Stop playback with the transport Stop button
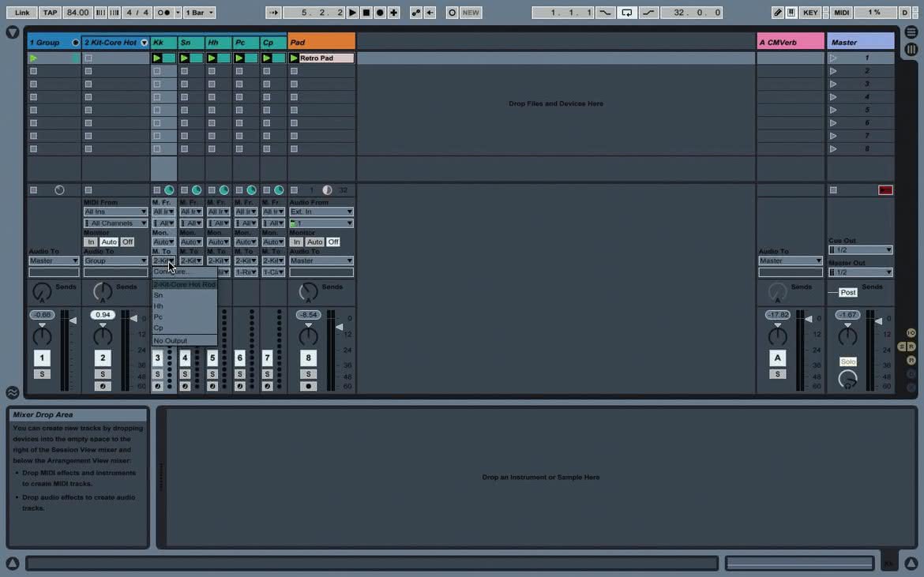 pyautogui.click(x=366, y=13)
